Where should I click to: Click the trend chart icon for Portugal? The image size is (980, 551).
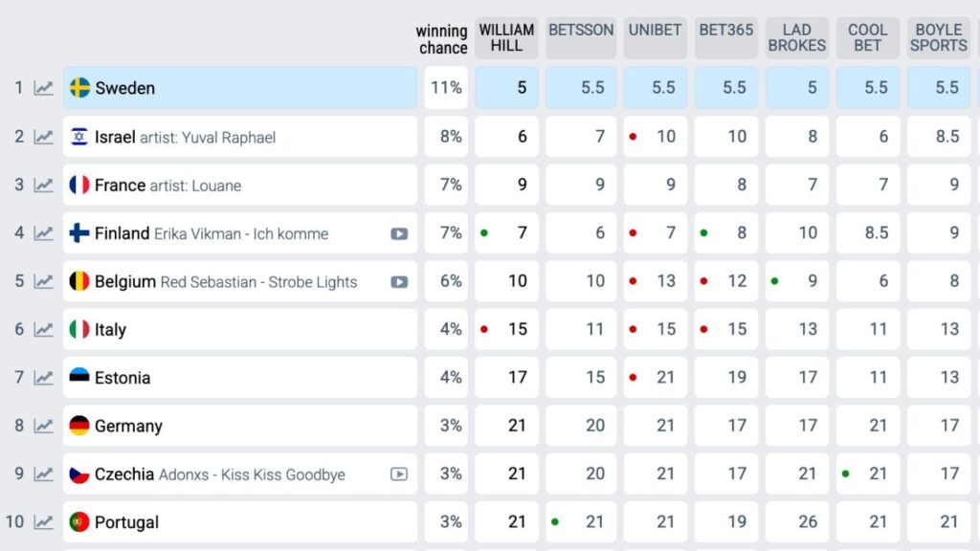click(44, 522)
